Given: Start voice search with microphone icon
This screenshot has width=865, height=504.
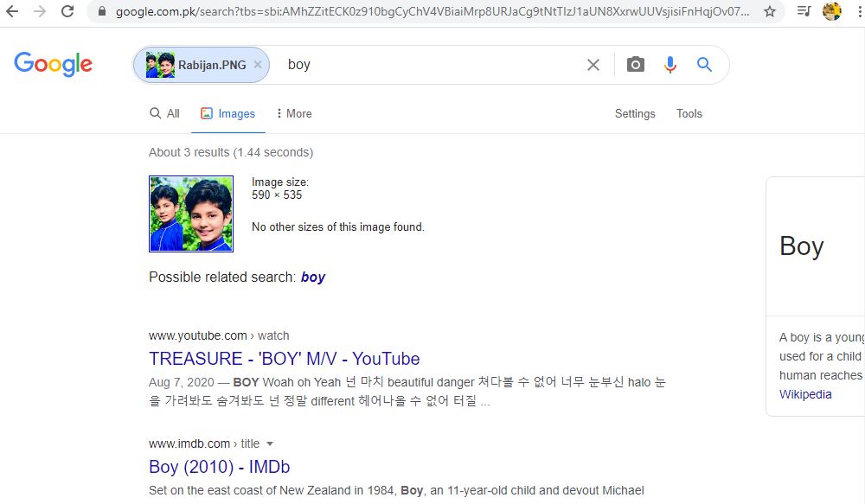Looking at the screenshot, I should [670, 65].
